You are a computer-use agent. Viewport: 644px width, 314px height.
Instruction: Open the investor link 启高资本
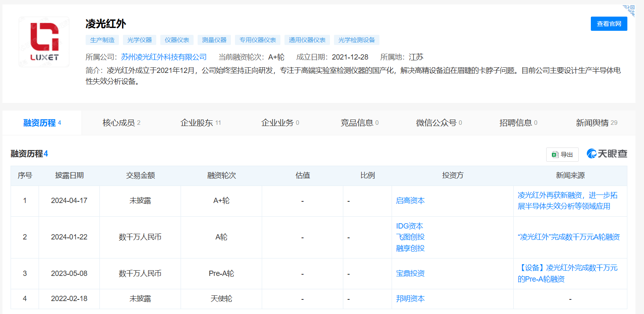[410, 201]
